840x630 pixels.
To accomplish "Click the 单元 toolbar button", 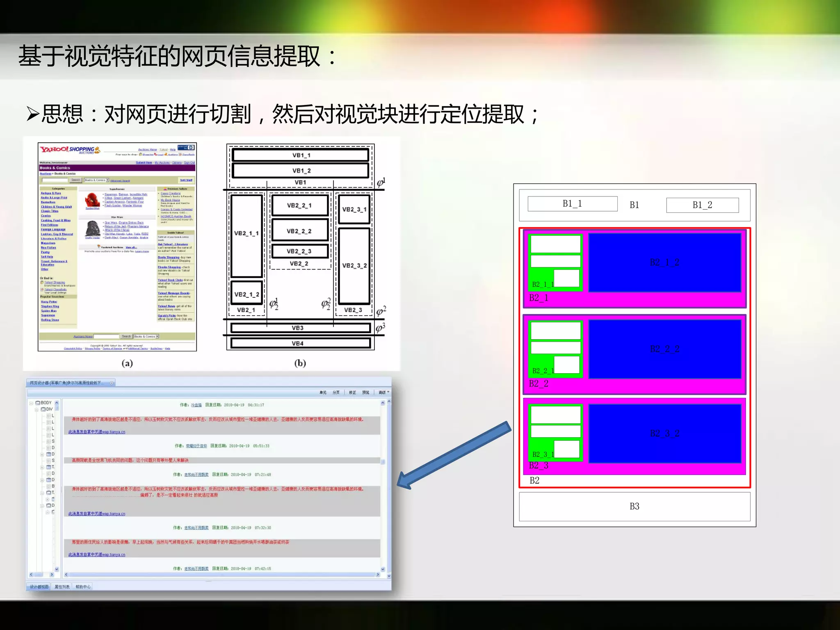I will [x=323, y=393].
